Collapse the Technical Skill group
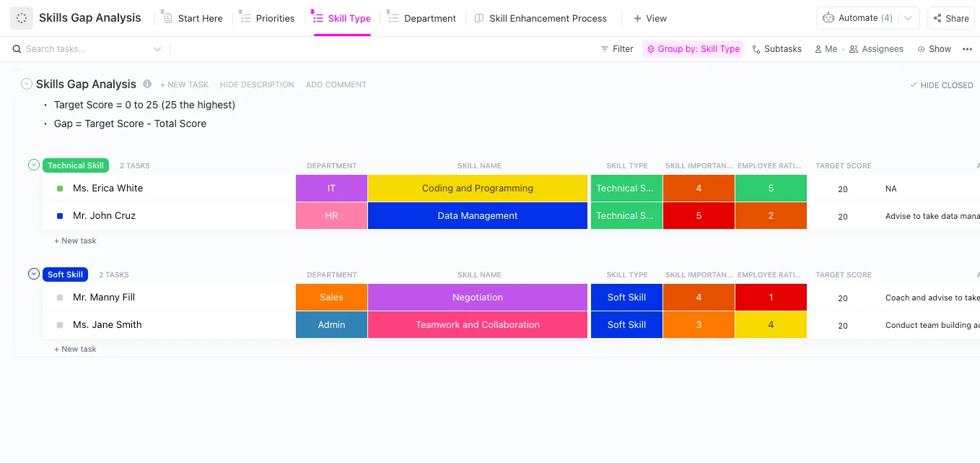Image resolution: width=980 pixels, height=463 pixels. pyautogui.click(x=33, y=165)
